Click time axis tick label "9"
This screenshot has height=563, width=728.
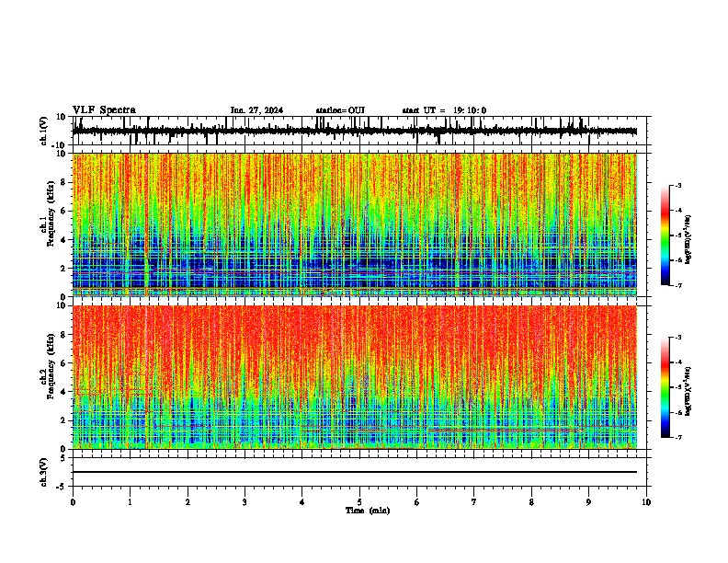click(x=588, y=502)
